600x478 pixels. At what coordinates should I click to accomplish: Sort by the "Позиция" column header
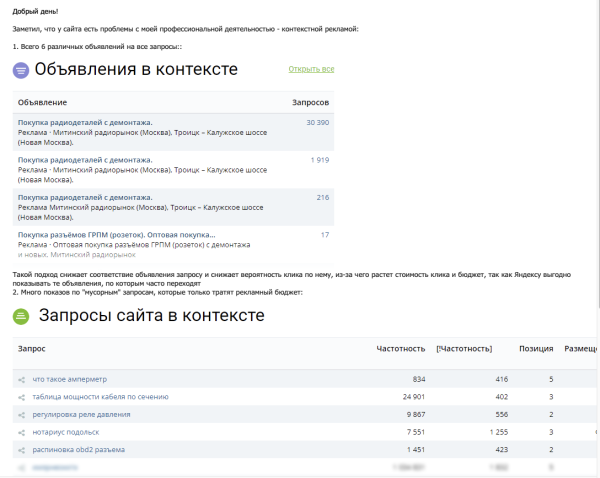coord(536,349)
